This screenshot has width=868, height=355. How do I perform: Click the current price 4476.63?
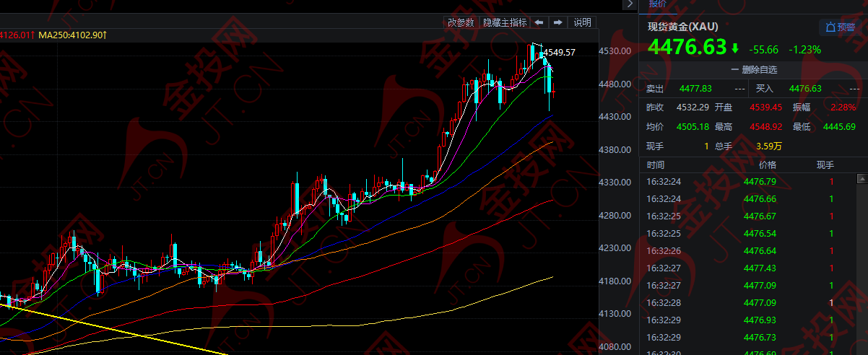click(x=687, y=48)
